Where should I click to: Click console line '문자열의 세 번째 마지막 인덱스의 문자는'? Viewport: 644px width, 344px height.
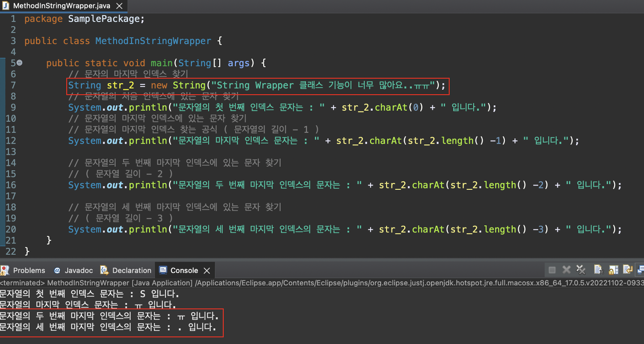coord(108,328)
